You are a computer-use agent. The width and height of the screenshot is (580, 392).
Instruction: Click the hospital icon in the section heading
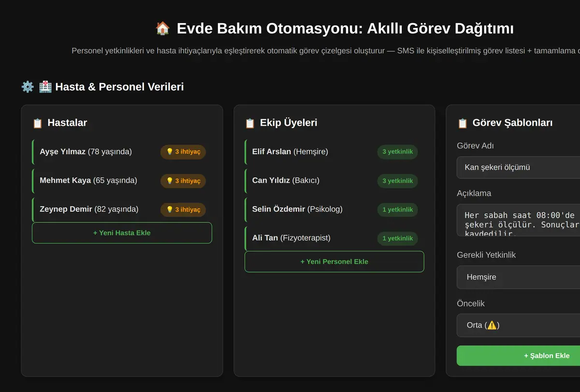(45, 87)
